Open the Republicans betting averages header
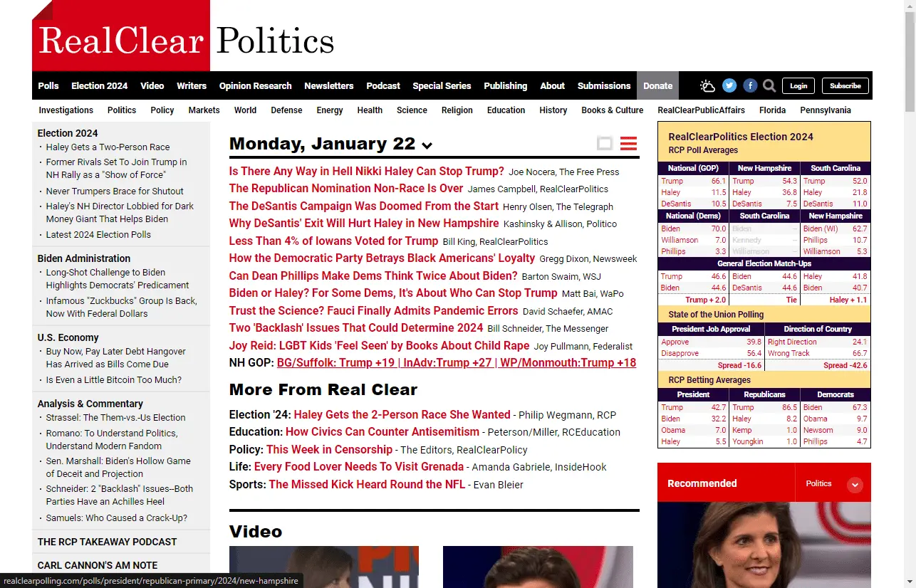 click(764, 394)
